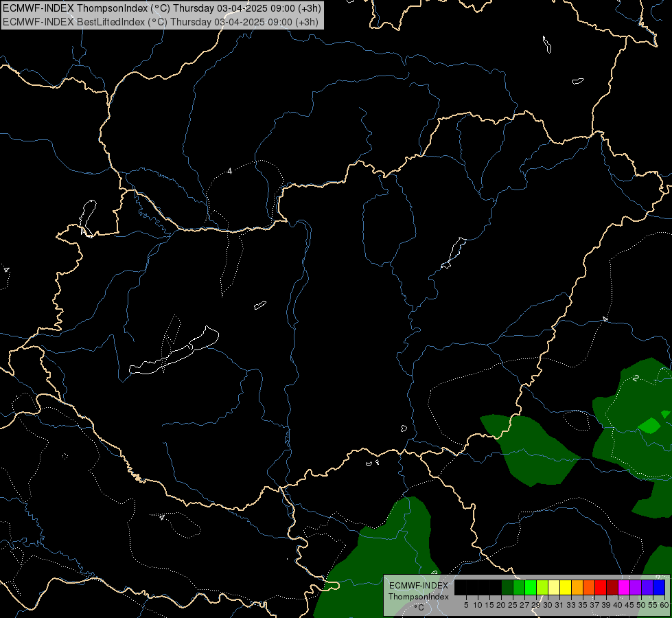Click legend tick value 27
Screen dimensions: 672x618
(524, 605)
